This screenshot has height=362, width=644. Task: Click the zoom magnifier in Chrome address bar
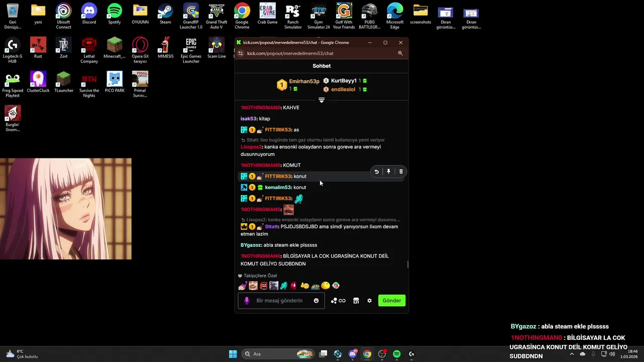pos(400,53)
